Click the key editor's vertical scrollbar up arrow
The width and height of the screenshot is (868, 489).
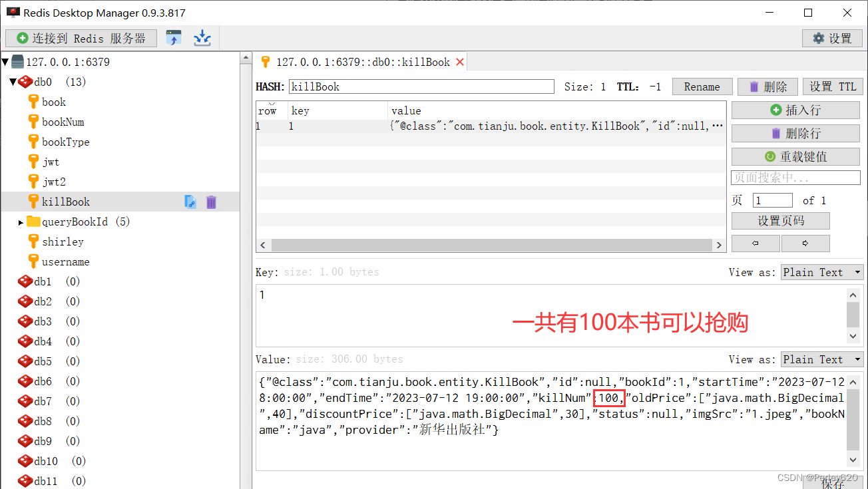tap(853, 295)
